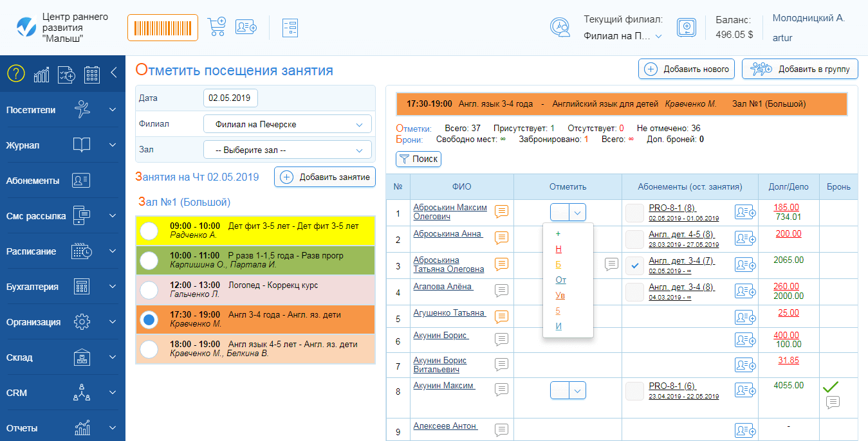The image size is (868, 441).
Task: Click the Добавить занятие button
Action: [x=325, y=177]
